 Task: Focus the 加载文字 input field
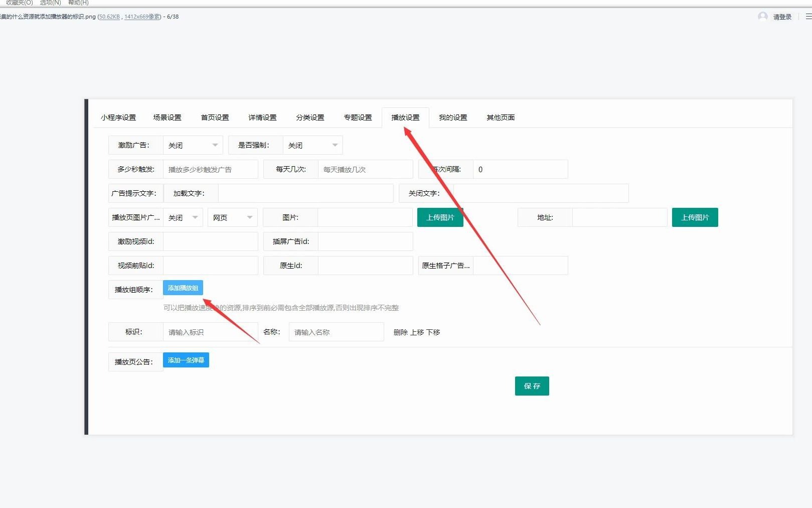[306, 193]
